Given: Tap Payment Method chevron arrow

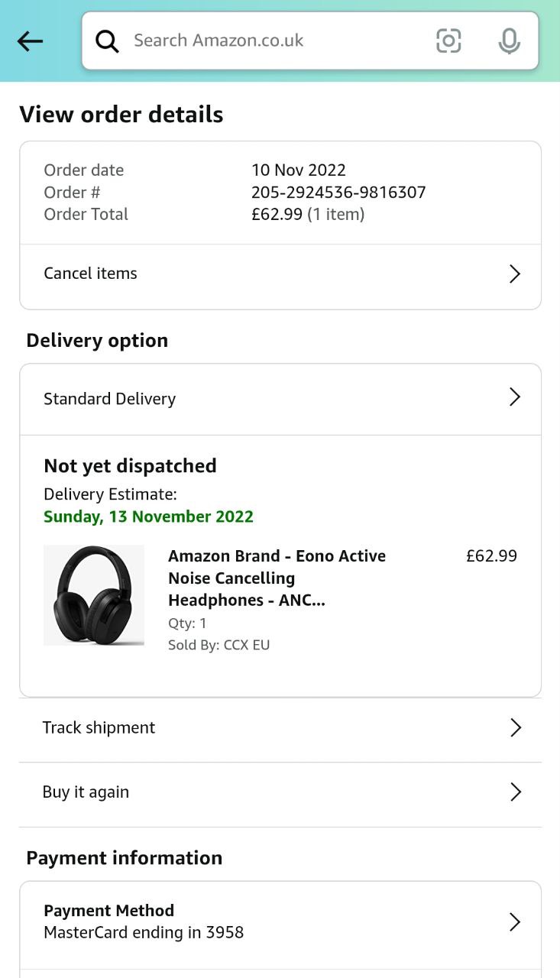Looking at the screenshot, I should (515, 922).
